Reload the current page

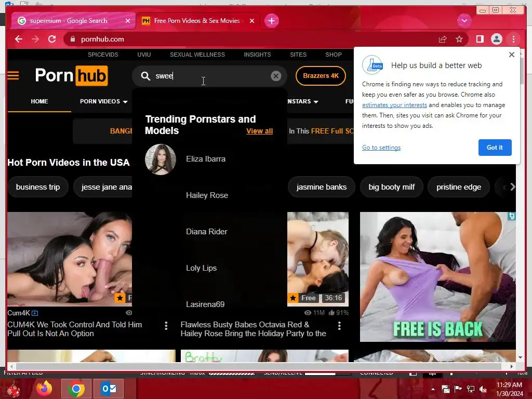coord(52,39)
